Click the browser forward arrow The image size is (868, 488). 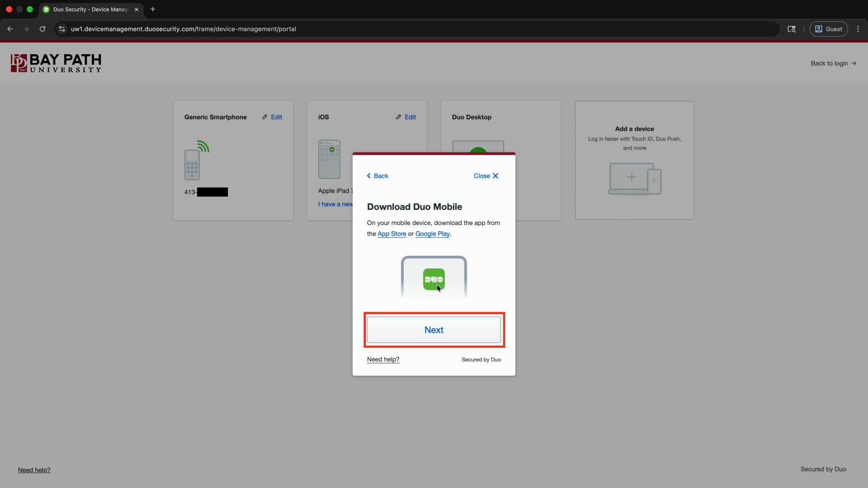[26, 29]
